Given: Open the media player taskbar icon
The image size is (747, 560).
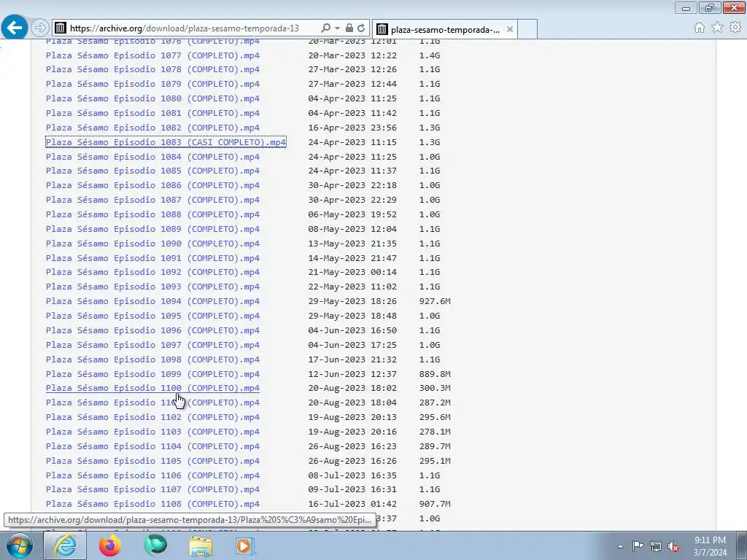Looking at the screenshot, I should point(246,545).
